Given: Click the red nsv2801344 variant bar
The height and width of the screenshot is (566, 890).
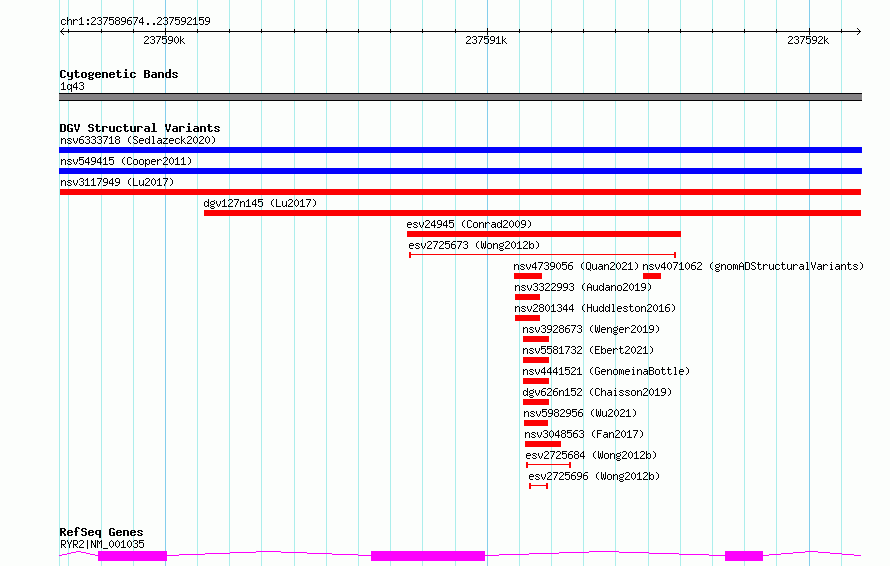Looking at the screenshot, I should [x=527, y=318].
